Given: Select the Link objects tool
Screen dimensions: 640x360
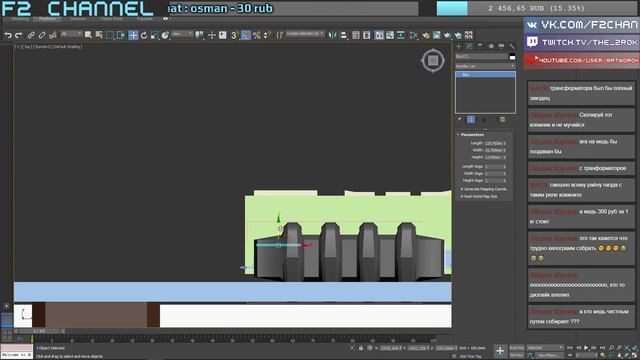Looking at the screenshot, I should coord(31,36).
